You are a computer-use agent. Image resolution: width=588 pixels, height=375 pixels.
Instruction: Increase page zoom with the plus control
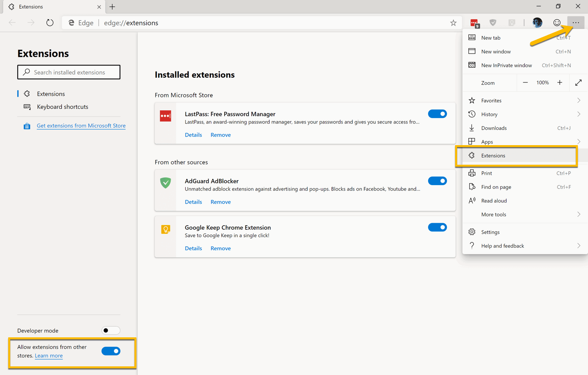[x=560, y=82]
